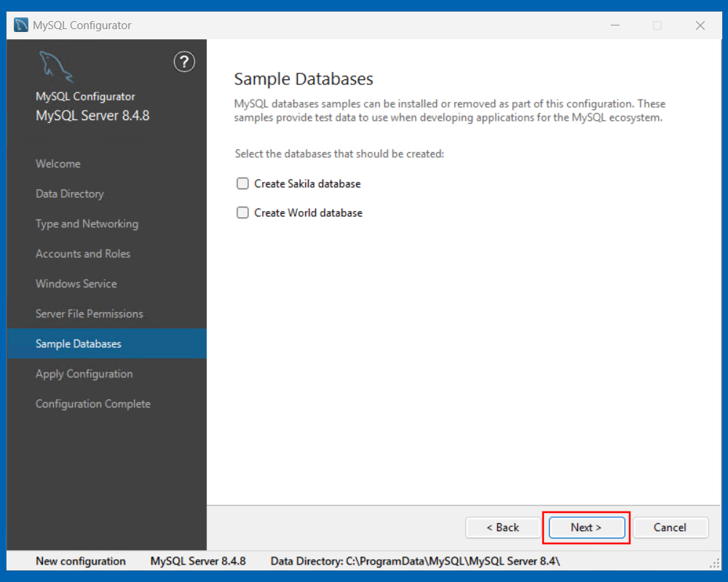Click the MySQL dolphin logo in sidebar
This screenshot has width=728, height=582.
click(x=56, y=67)
